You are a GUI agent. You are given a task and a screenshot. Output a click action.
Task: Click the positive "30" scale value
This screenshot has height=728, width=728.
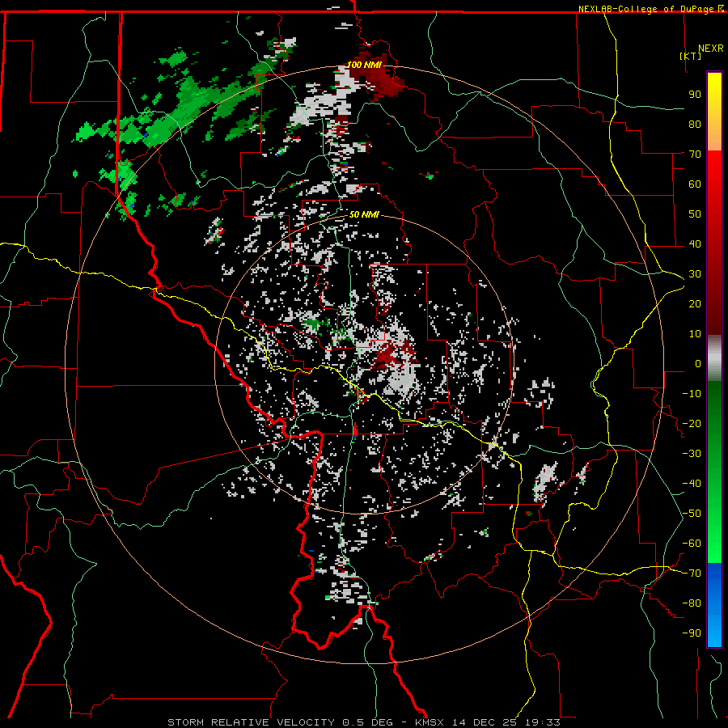(x=695, y=274)
